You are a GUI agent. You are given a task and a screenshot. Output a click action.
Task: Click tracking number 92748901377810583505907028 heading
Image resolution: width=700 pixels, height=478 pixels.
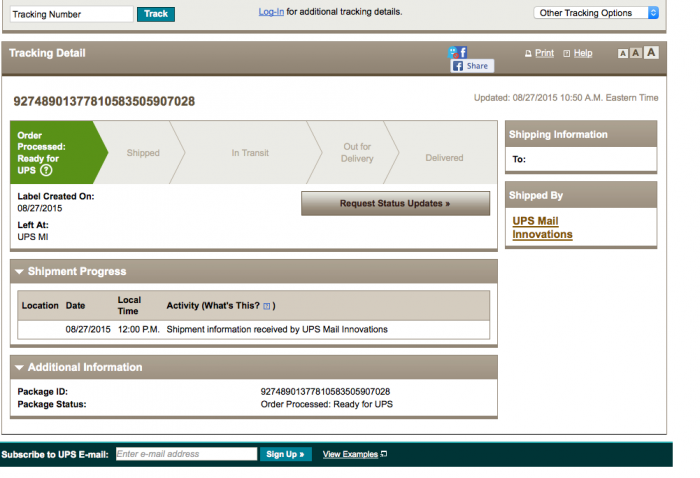coord(104,101)
